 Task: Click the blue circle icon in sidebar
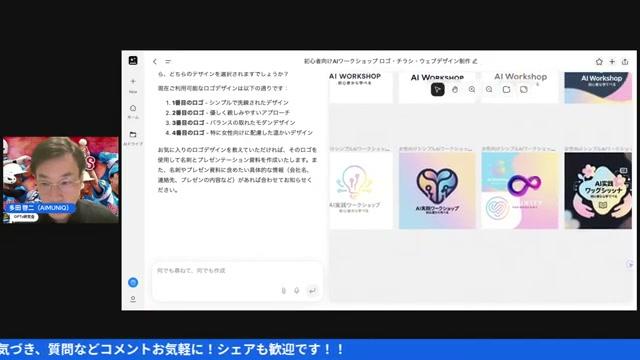click(133, 282)
